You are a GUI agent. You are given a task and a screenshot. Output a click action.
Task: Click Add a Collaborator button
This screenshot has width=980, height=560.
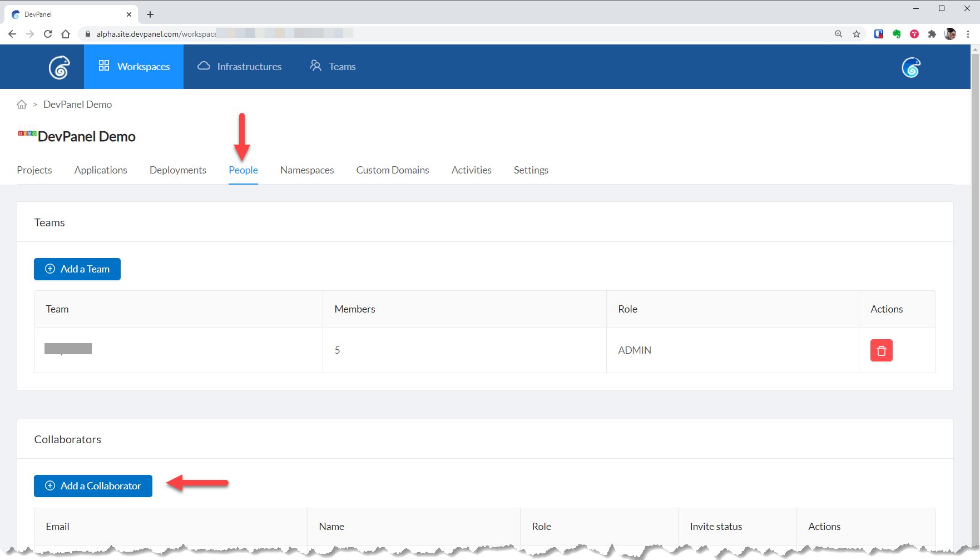[93, 486]
